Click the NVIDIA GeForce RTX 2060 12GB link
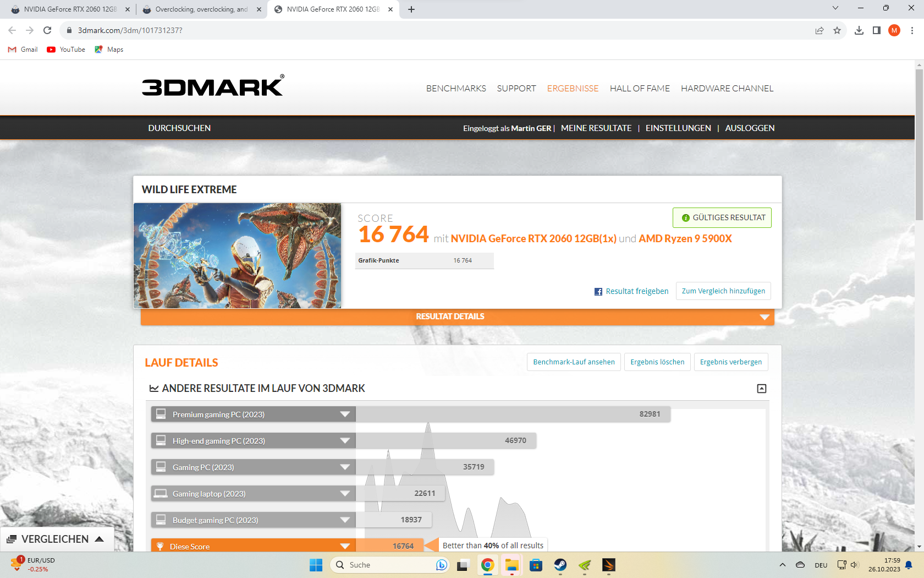The width and height of the screenshot is (924, 578). pyautogui.click(x=533, y=238)
